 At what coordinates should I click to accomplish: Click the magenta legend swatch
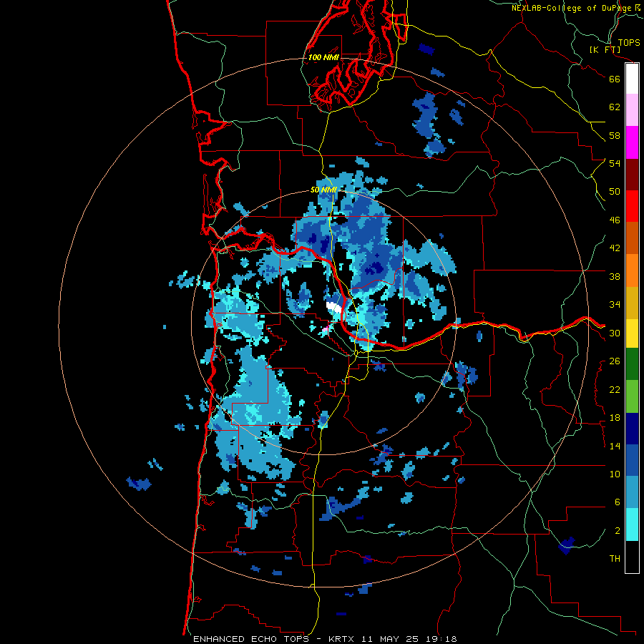point(632,142)
